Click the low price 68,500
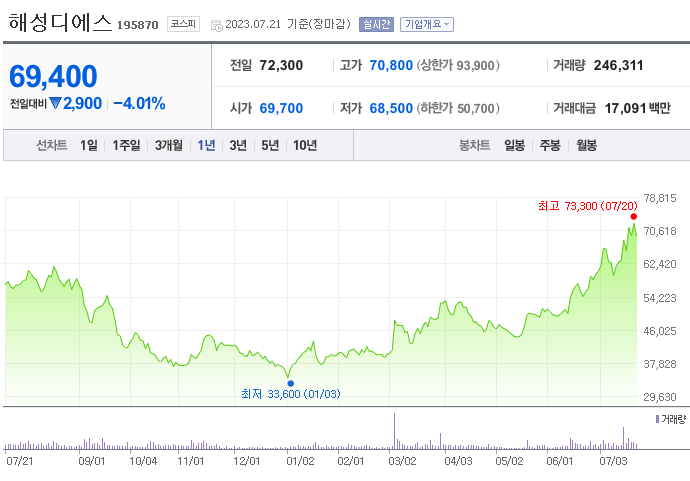The image size is (690, 481). point(391,108)
